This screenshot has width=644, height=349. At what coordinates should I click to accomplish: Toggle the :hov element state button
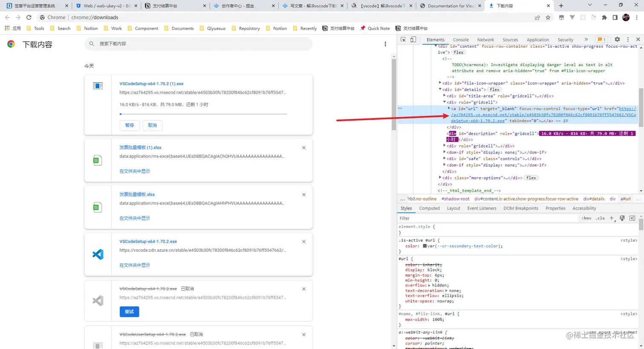click(x=586, y=218)
